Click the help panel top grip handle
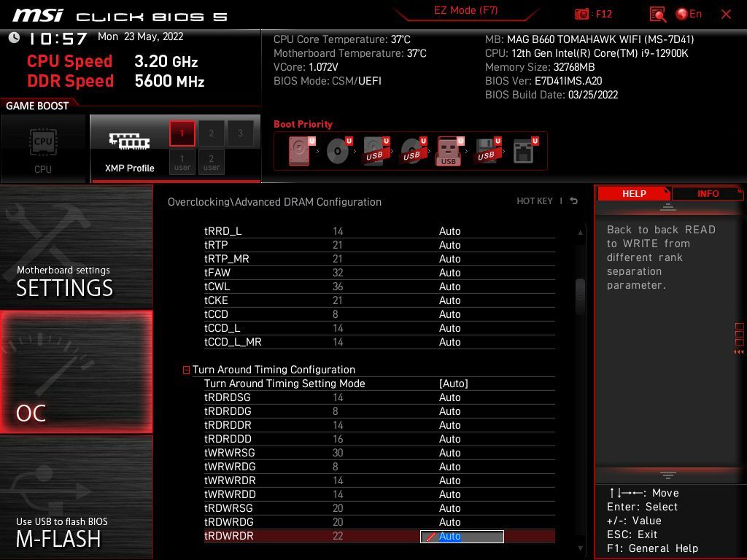 click(668, 207)
